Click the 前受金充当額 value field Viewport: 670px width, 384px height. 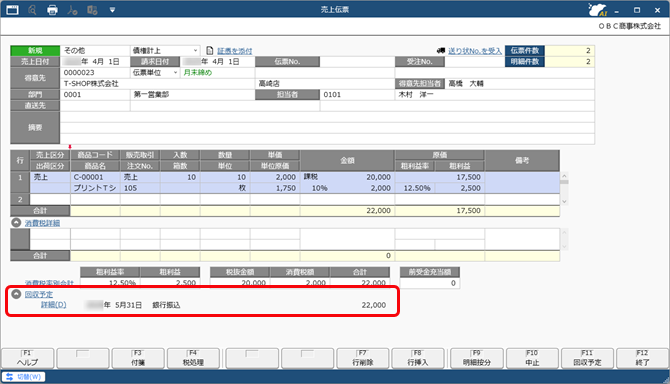pos(430,283)
